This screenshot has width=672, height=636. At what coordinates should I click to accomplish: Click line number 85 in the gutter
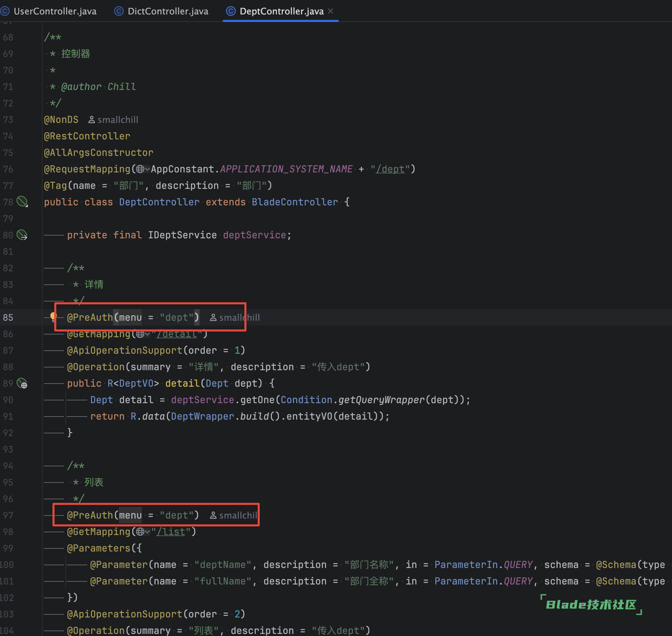8,317
